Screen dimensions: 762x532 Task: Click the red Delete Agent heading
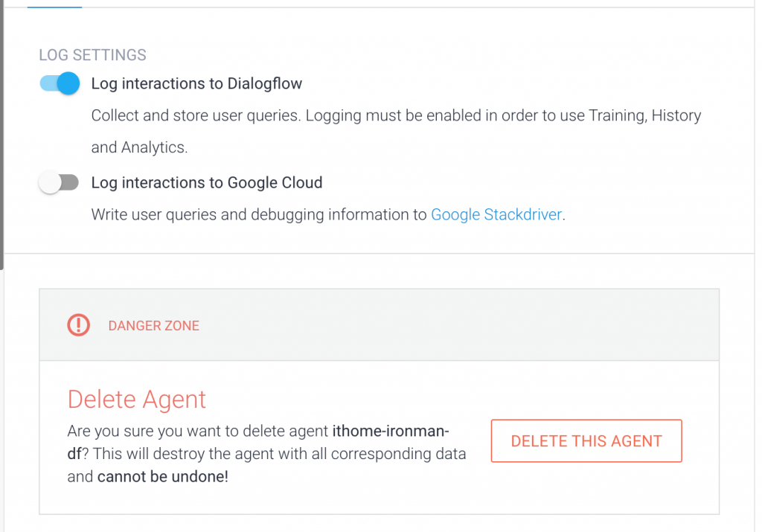137,400
